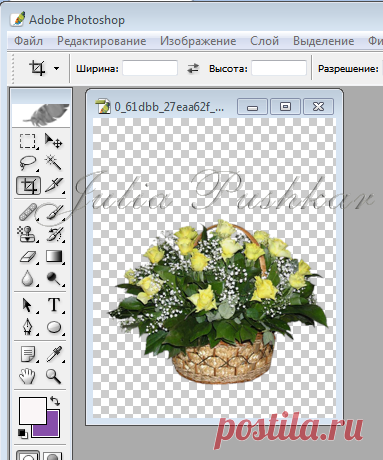Click the Высота input field

(x=279, y=68)
